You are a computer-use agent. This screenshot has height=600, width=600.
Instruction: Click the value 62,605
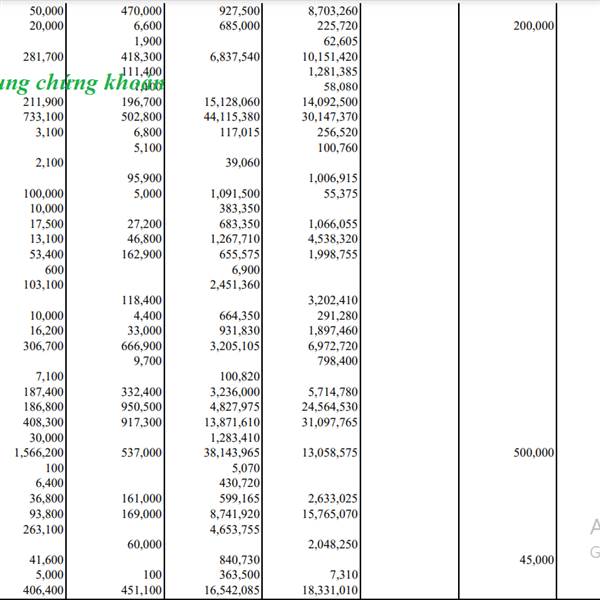340,41
